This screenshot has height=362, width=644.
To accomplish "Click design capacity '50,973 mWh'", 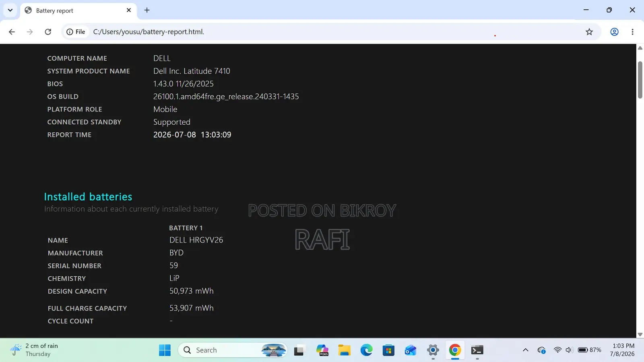I will [191, 291].
